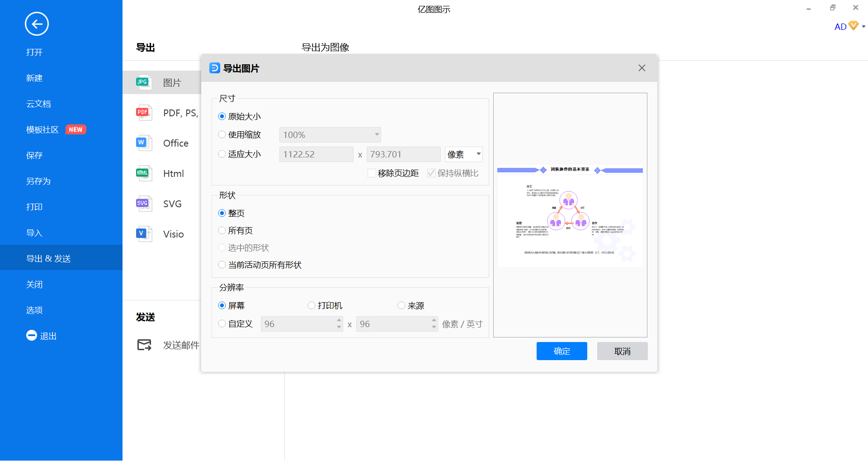Click the SVG export type label
The height and width of the screenshot is (461, 868).
tap(172, 204)
